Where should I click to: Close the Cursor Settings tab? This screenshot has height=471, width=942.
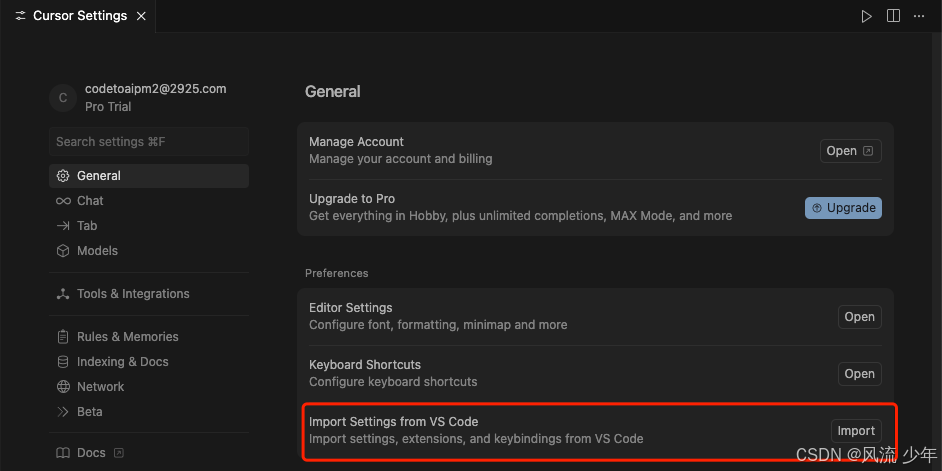click(x=141, y=16)
